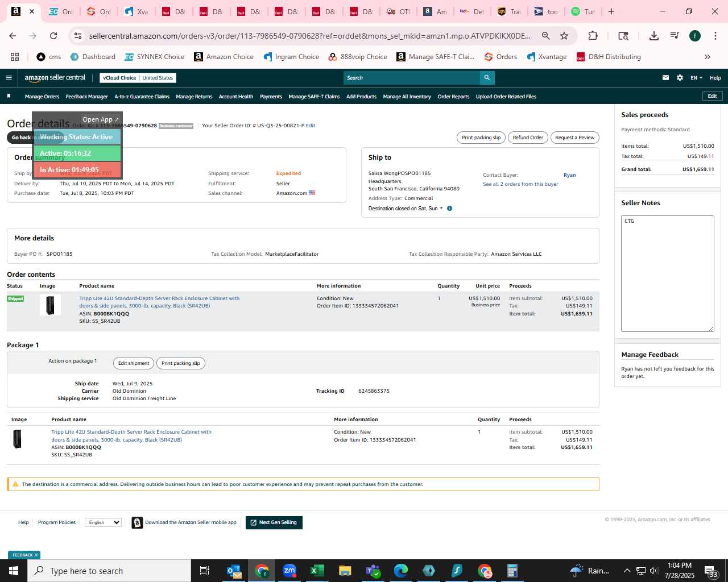The height and width of the screenshot is (582, 728).
Task: Open the English language select in footer
Action: [103, 522]
